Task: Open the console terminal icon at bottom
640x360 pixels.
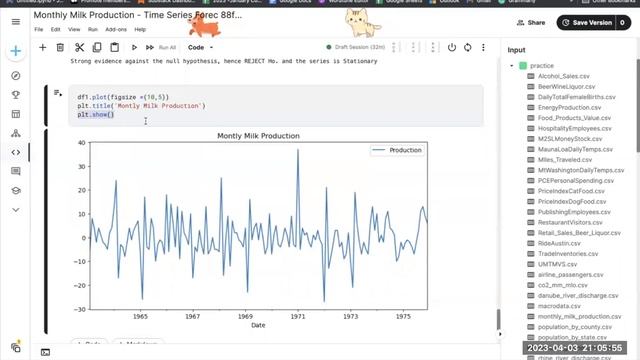Action: (x=45, y=352)
